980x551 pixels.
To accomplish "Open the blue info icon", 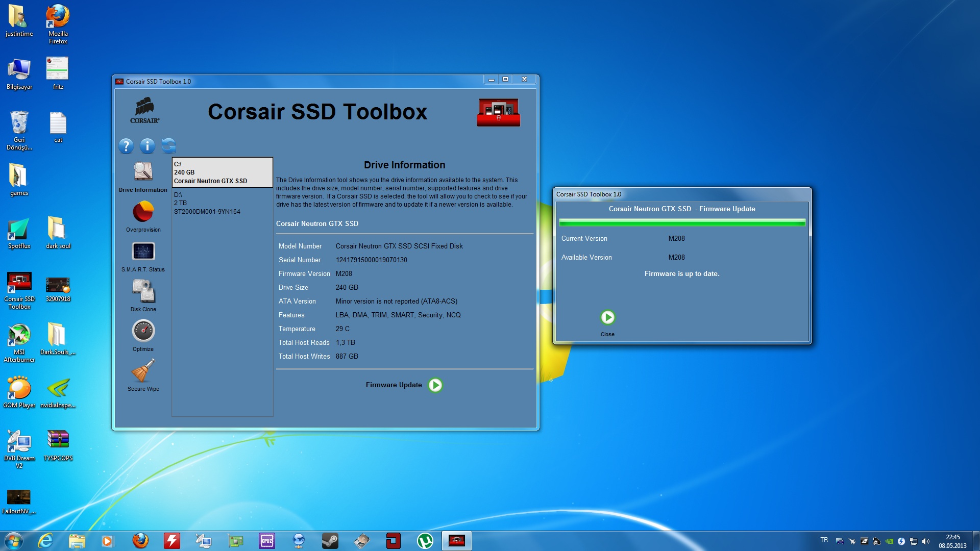I will (x=148, y=146).
